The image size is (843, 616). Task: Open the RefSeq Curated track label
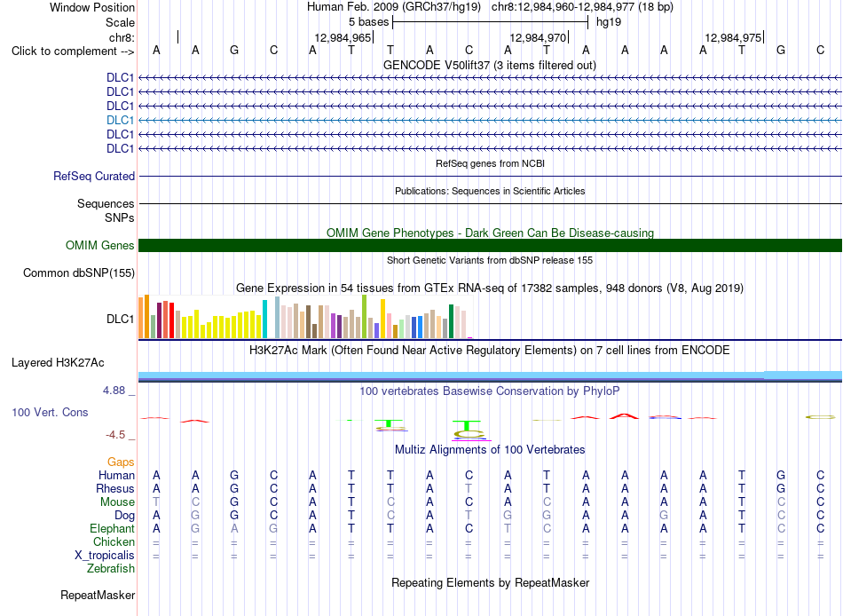coord(94,176)
